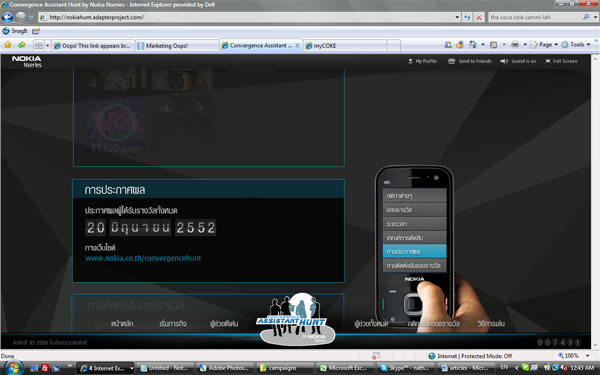Switch to Full Screen mode
This screenshot has height=375, width=600.
pyautogui.click(x=561, y=61)
